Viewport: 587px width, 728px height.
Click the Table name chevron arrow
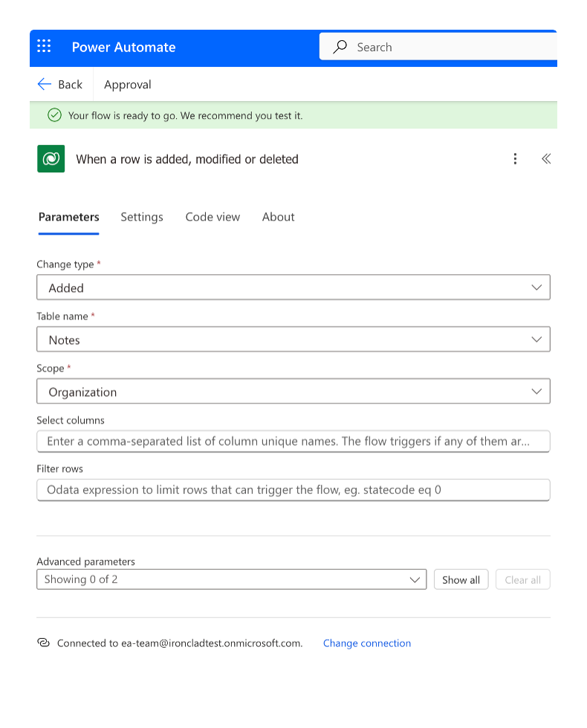[x=536, y=339]
